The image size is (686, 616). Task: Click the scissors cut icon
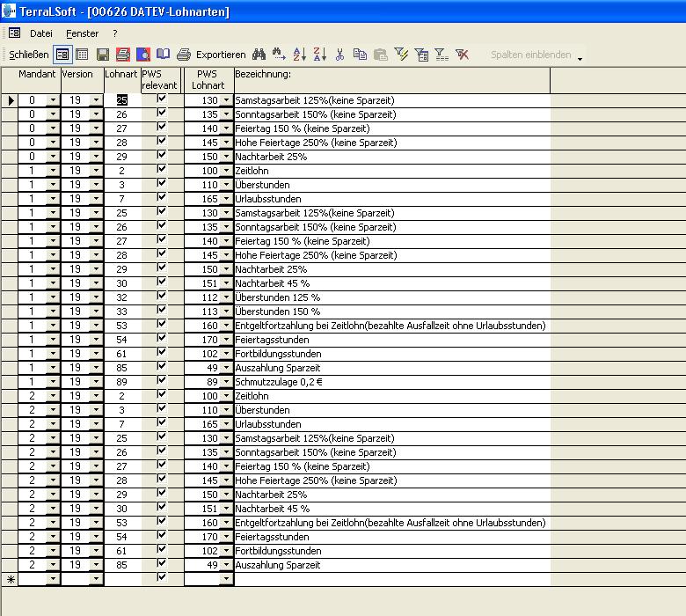(x=339, y=55)
